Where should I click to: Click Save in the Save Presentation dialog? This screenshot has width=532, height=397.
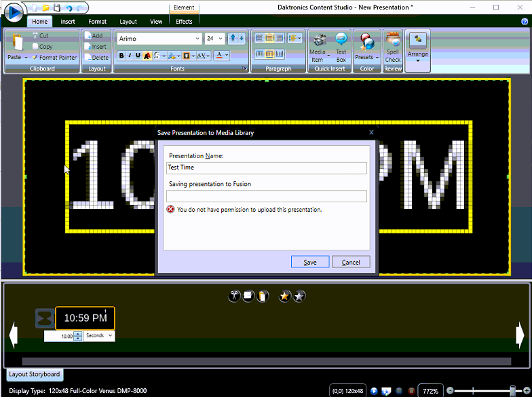[x=310, y=262]
